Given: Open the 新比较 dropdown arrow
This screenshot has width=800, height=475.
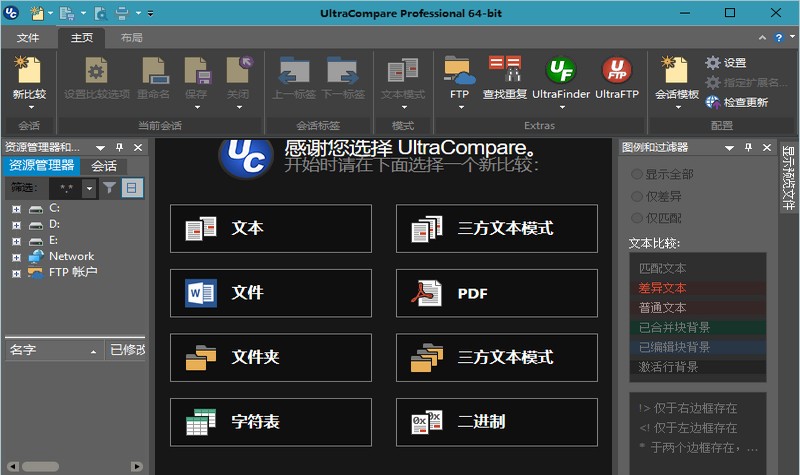Looking at the screenshot, I should pyautogui.click(x=31, y=107).
